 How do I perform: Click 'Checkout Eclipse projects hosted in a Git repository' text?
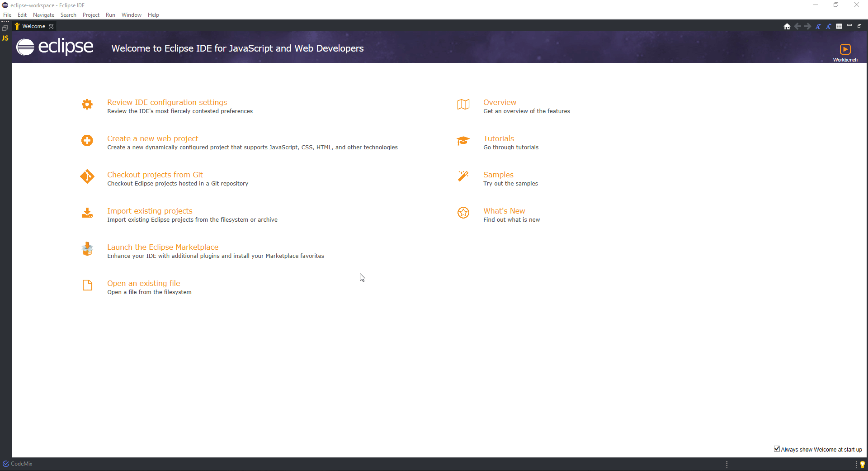(178, 184)
